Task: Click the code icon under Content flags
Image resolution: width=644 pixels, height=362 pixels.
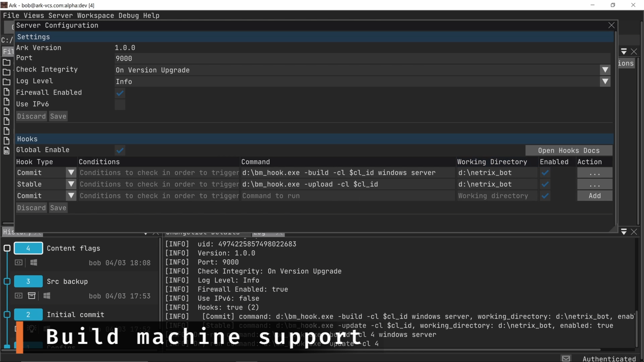Action: [19, 262]
